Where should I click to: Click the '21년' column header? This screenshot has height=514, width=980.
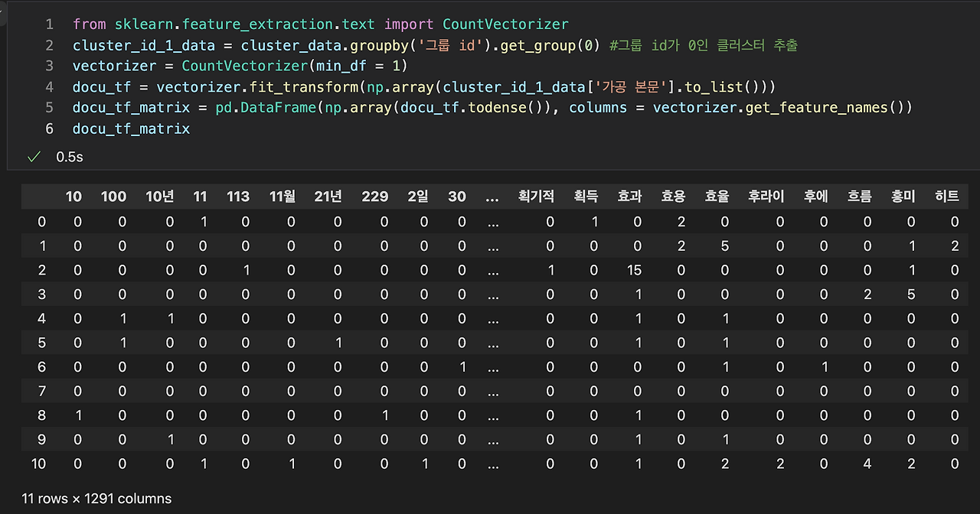tap(328, 197)
